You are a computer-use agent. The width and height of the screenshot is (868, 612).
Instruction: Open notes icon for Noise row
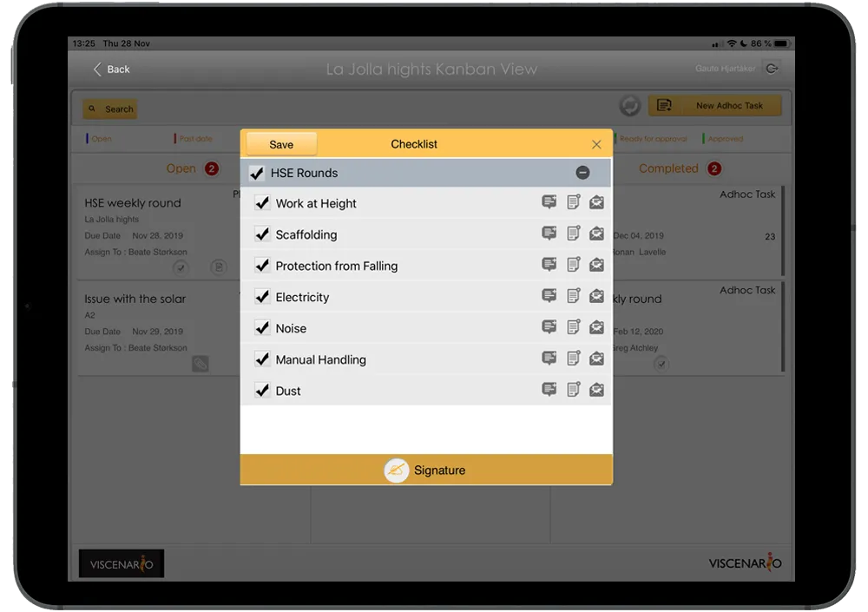573,326
